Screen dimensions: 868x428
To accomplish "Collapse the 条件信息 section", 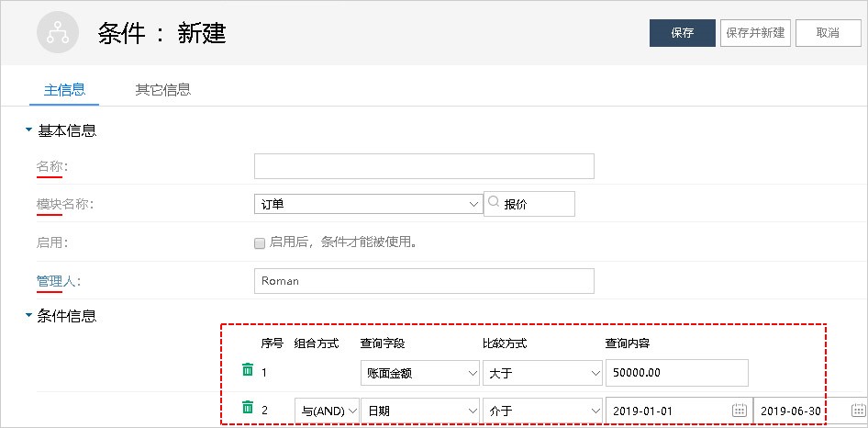I will pos(28,317).
